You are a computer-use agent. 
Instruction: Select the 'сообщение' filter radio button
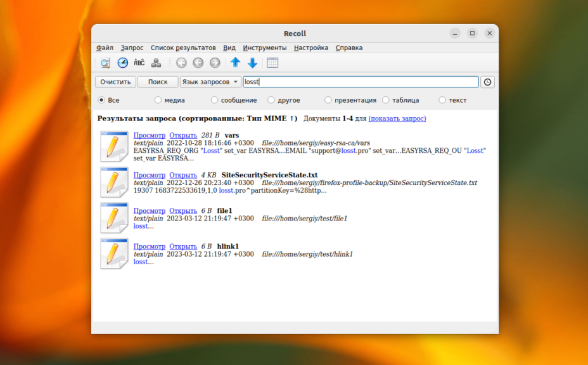coord(215,100)
